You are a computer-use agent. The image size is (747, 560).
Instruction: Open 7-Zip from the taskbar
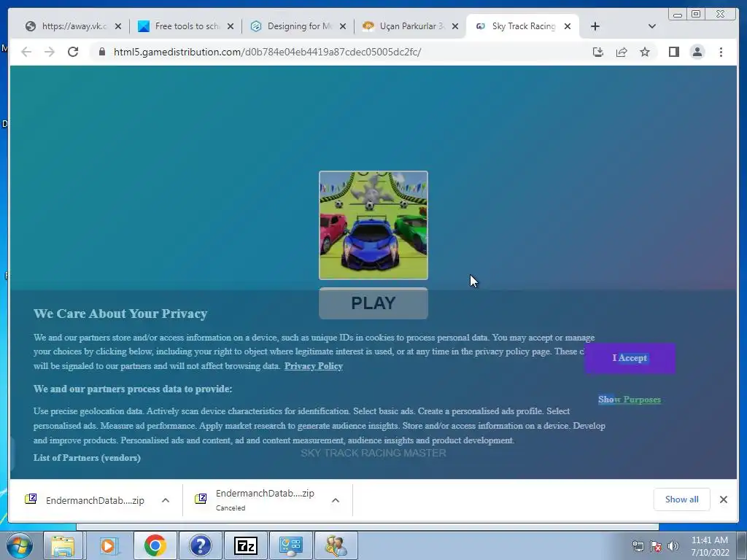245,545
